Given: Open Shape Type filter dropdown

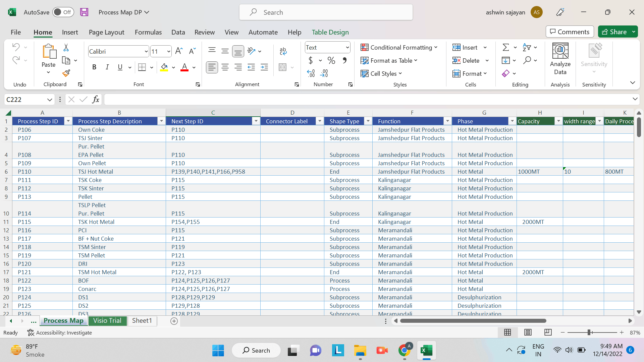Looking at the screenshot, I should pyautogui.click(x=368, y=121).
